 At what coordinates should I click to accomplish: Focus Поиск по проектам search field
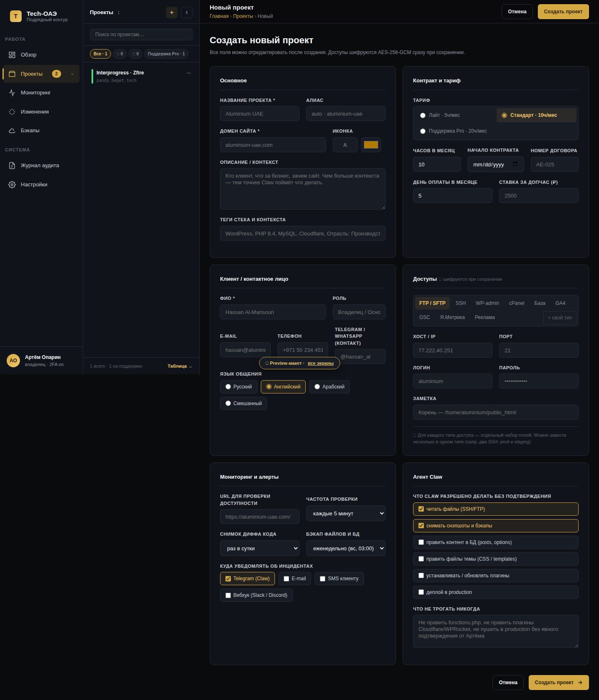(x=141, y=35)
